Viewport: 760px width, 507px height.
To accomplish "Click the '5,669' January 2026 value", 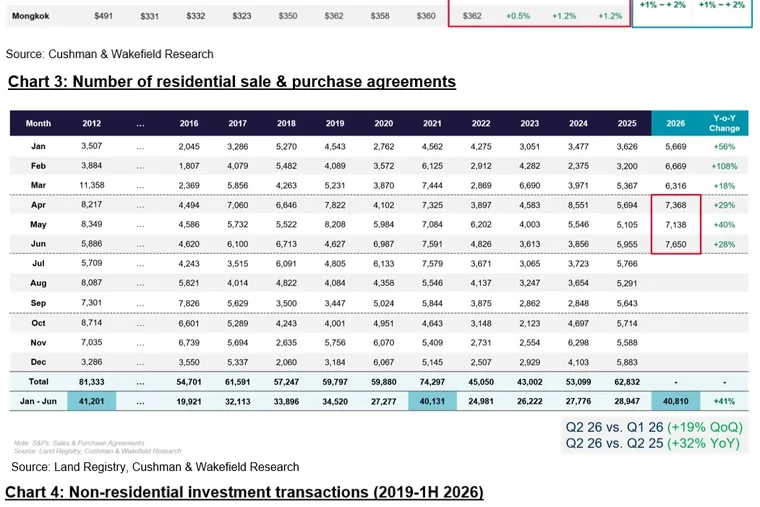I will [x=676, y=146].
